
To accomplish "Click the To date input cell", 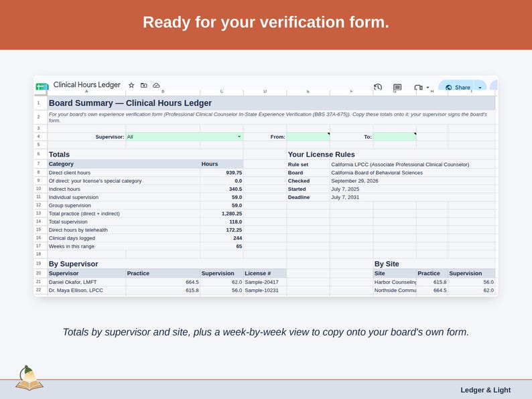I will (x=395, y=137).
